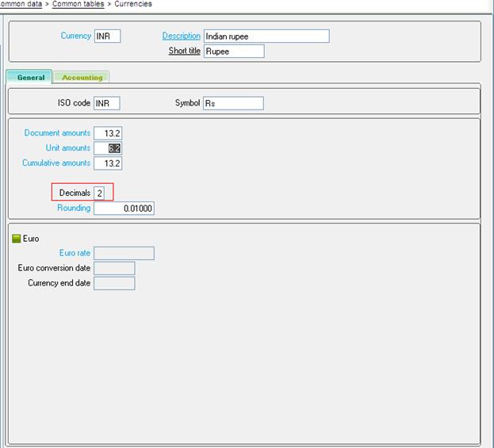This screenshot has width=494, height=448.
Task: Click the Currency label
Action: pos(75,36)
